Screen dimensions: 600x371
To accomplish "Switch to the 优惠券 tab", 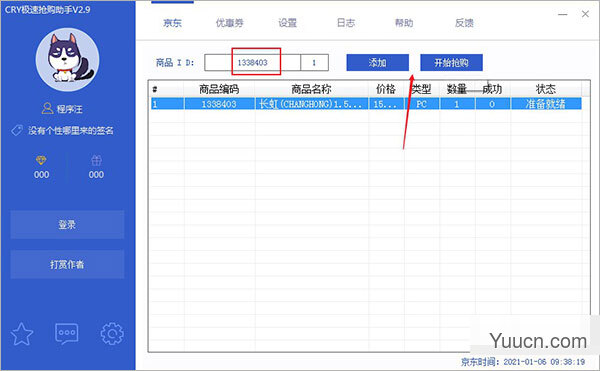I will pyautogui.click(x=230, y=23).
